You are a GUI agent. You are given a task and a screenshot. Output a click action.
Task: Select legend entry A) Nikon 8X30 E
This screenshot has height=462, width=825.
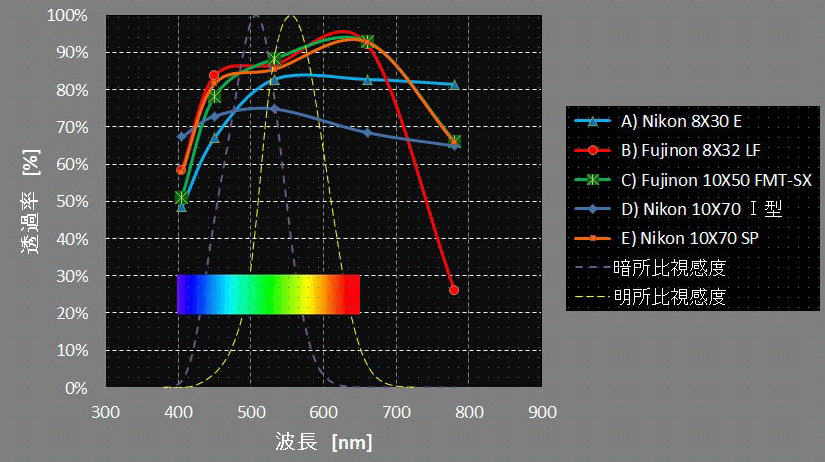658,122
